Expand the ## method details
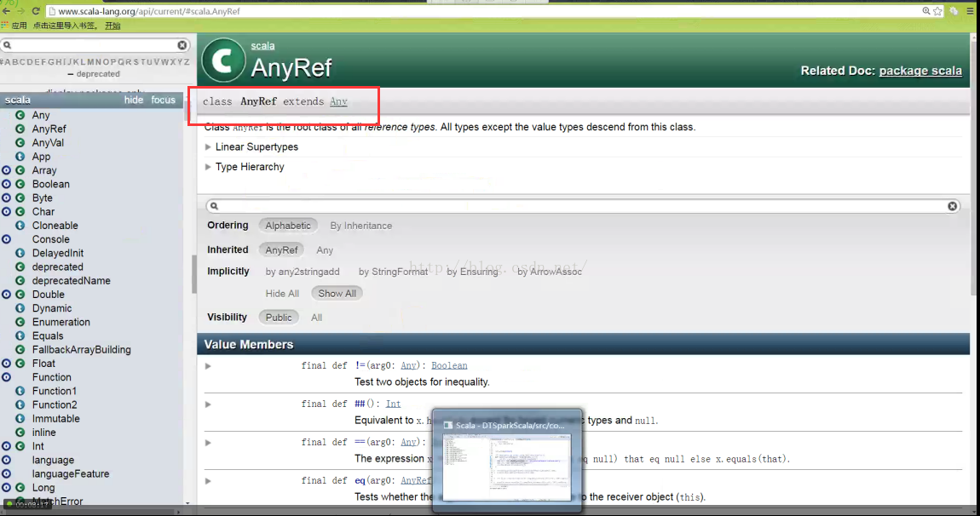980x516 pixels. pos(208,404)
